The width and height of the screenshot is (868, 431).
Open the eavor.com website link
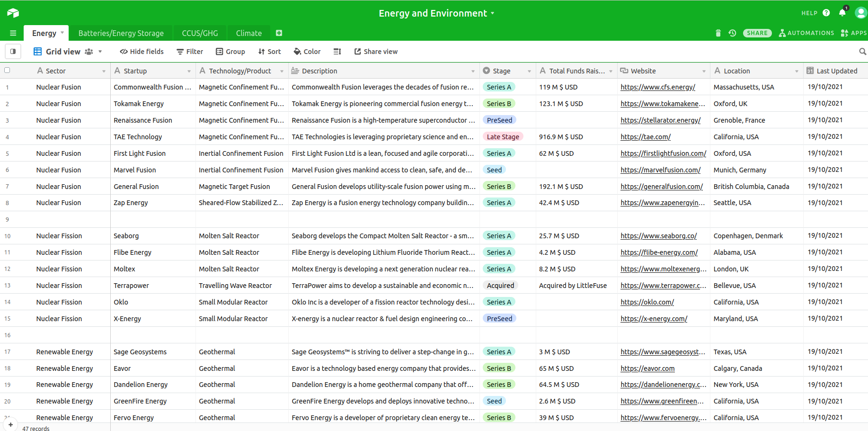[x=647, y=368]
